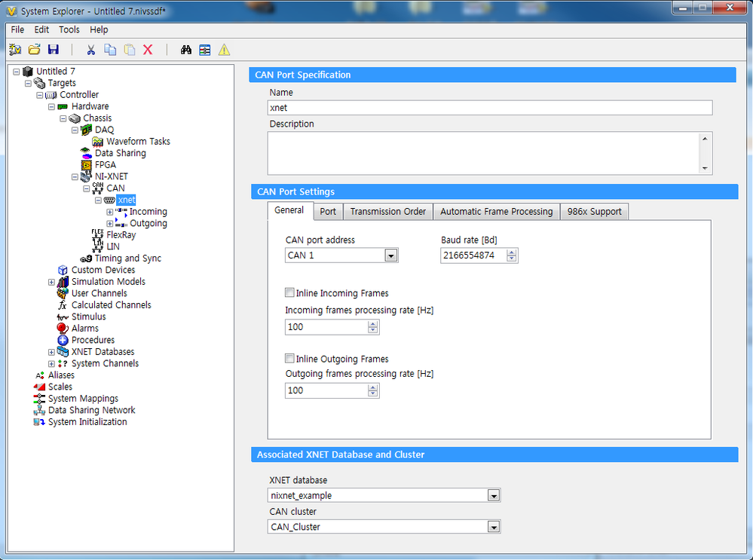
Task: Expand the Incoming tree node
Action: [110, 212]
